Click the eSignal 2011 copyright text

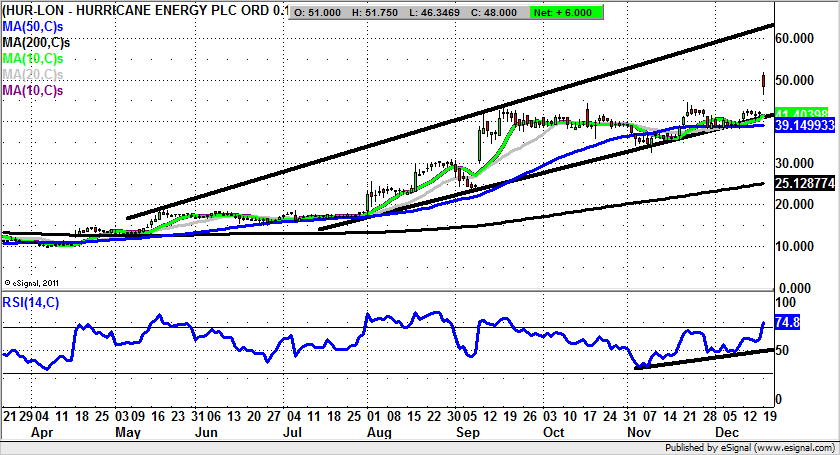point(31,282)
